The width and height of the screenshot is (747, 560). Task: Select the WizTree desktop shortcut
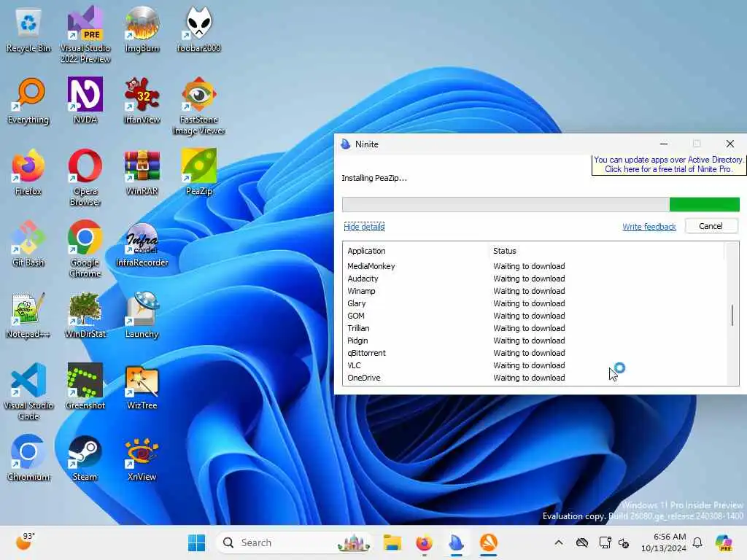[x=142, y=386]
